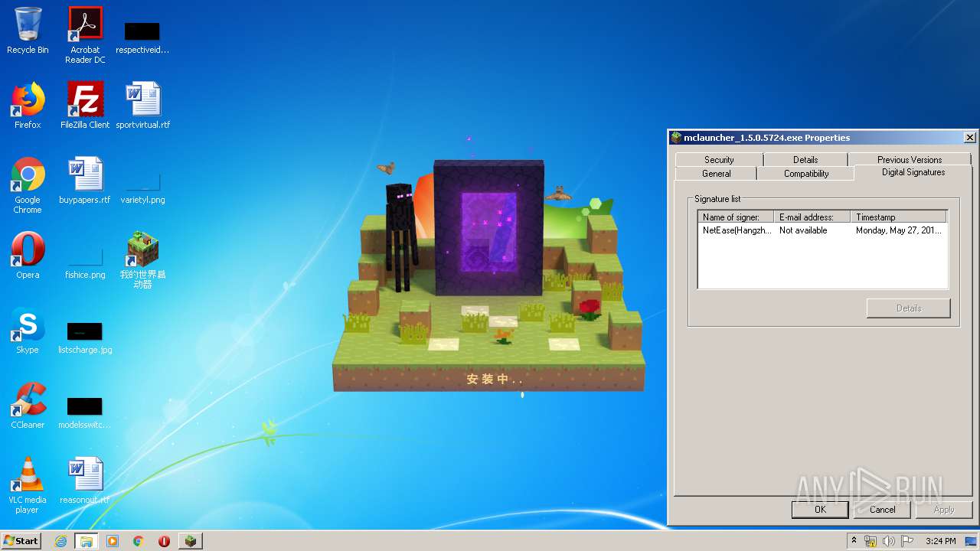The width and height of the screenshot is (980, 551).
Task: Switch to Minecraft installer taskbar item
Action: (x=191, y=541)
